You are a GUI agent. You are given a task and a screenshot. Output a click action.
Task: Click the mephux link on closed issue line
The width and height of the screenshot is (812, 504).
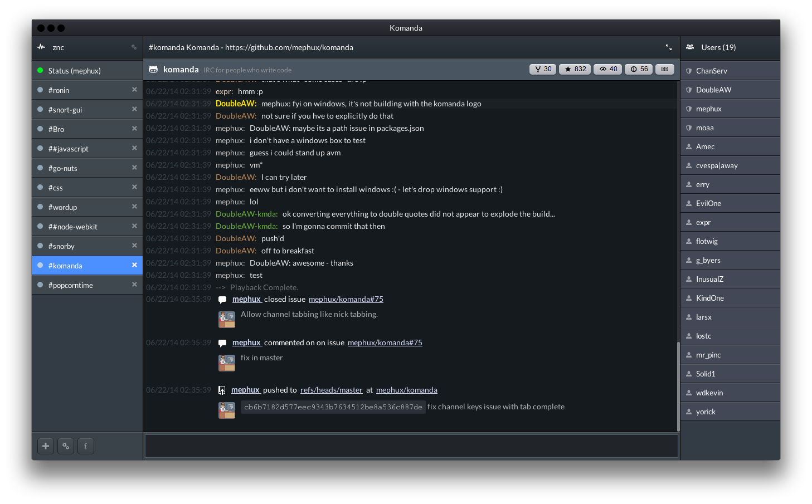[x=246, y=299]
